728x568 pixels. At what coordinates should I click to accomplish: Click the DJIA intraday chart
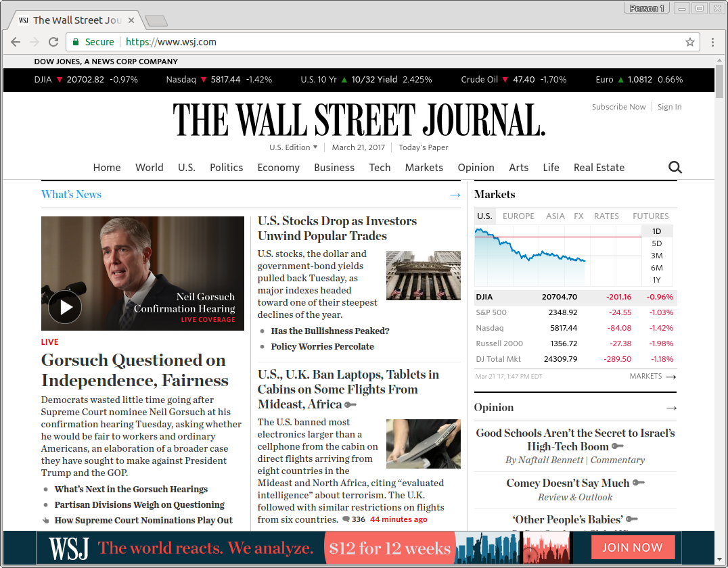click(558, 256)
